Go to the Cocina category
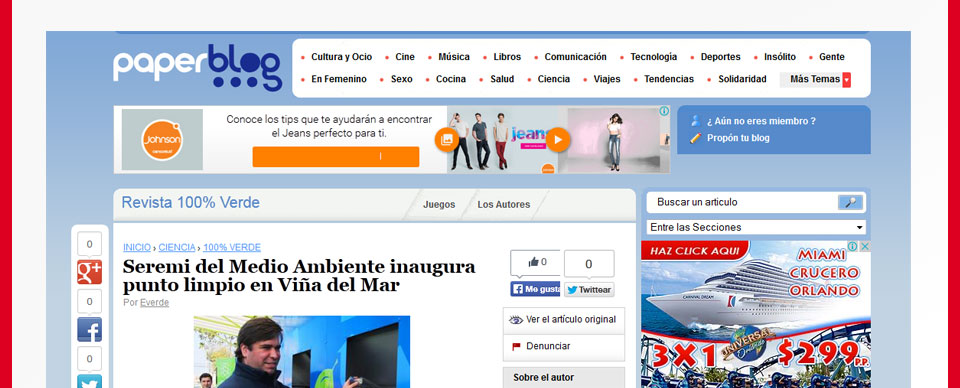The image size is (960, 388). tap(451, 79)
